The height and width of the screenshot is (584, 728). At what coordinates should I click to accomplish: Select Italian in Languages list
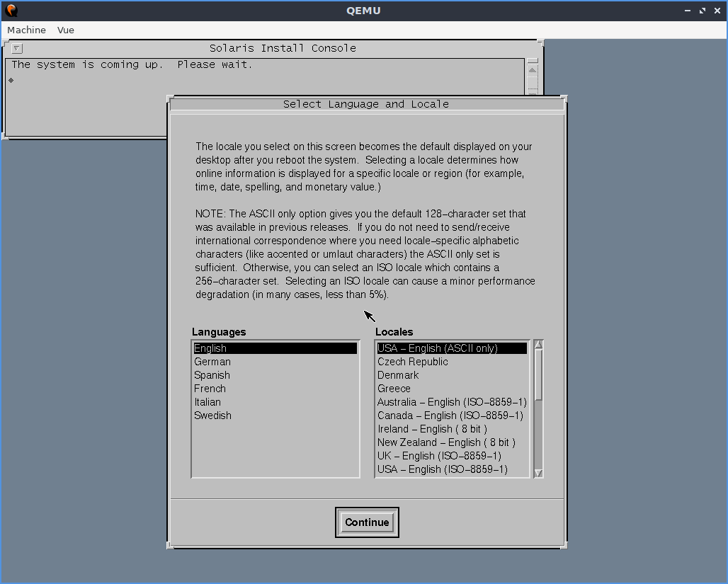tap(275, 402)
